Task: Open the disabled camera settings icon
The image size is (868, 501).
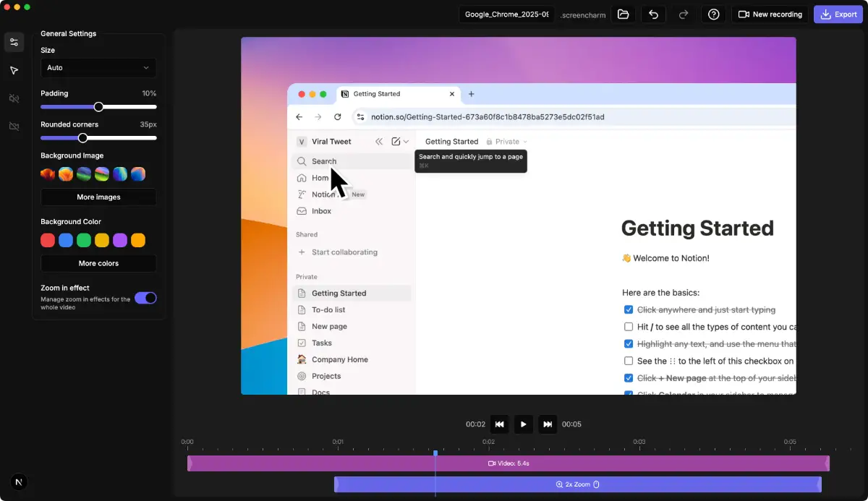Action: 14,127
